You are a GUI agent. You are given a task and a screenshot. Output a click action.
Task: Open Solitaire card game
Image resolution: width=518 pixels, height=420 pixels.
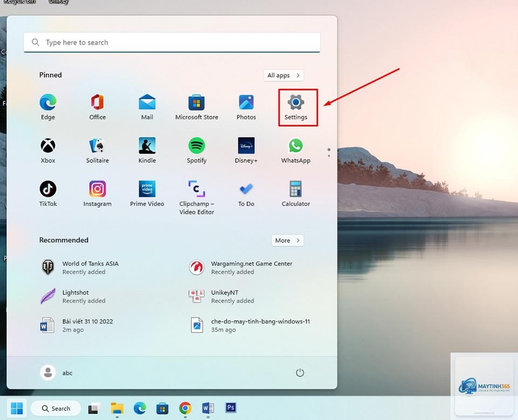click(98, 150)
